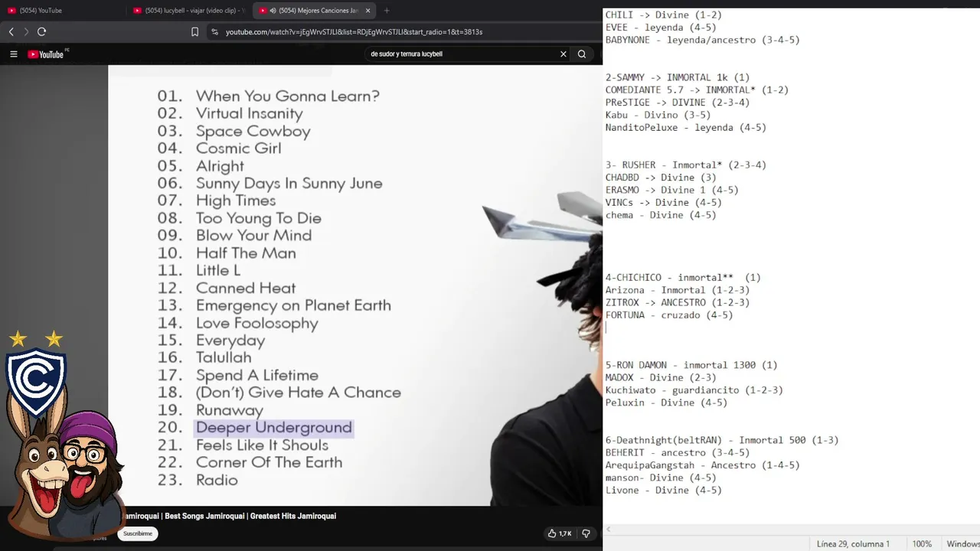Screen dimensions: 980x551
Task: Click Notepad line 'MADOX - Divine (2-3)'
Action: 661,377
